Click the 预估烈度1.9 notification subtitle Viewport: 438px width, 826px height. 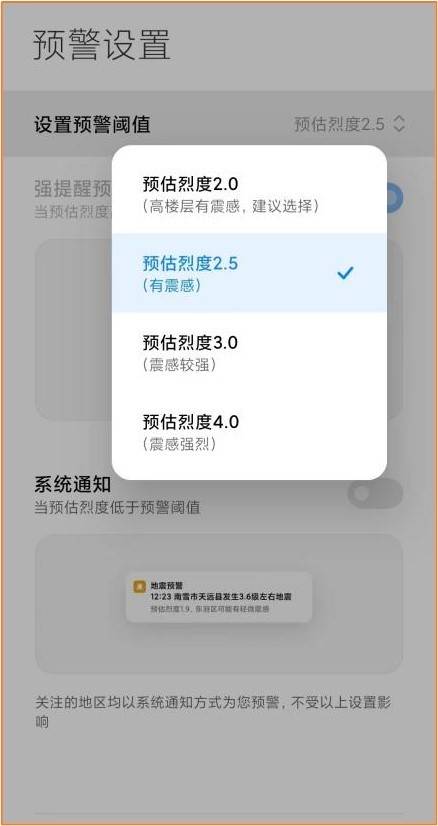(x=209, y=609)
